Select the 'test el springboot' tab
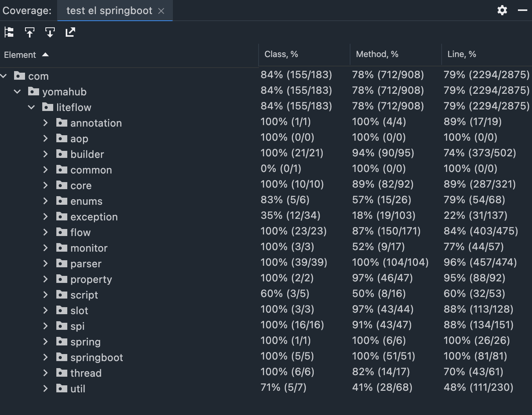 coord(109,11)
